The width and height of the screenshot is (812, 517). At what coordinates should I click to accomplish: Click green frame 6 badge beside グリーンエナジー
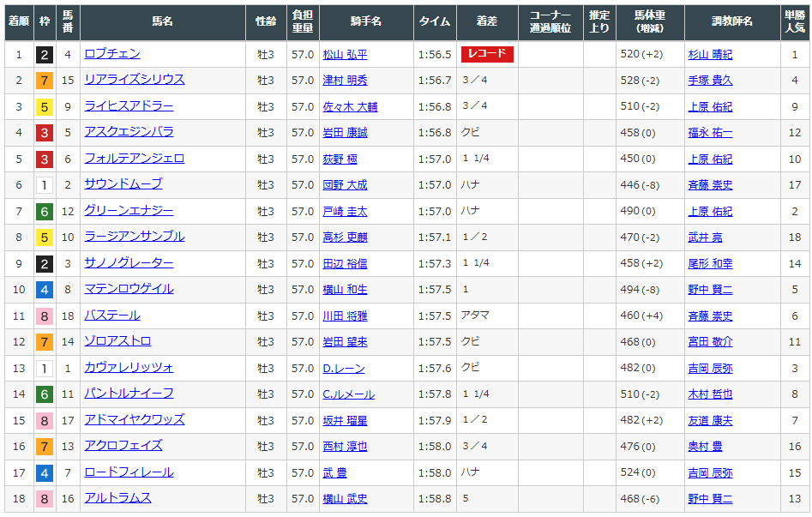pos(45,212)
